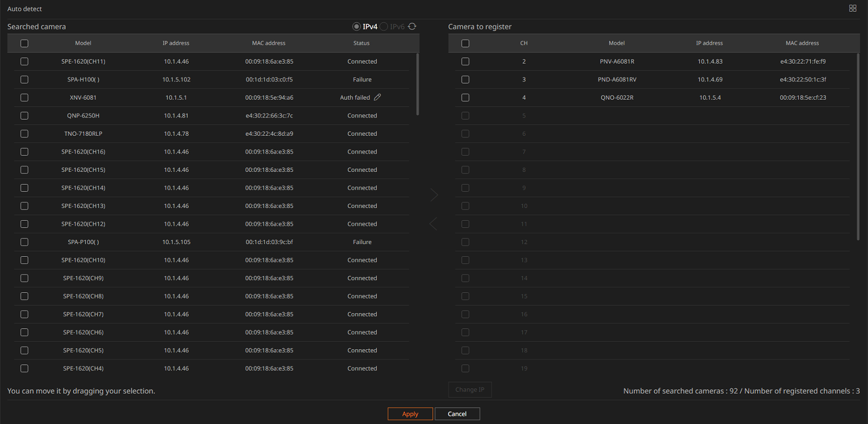The height and width of the screenshot is (424, 868).
Task: Move cameras back left with the arrow
Action: 433,224
